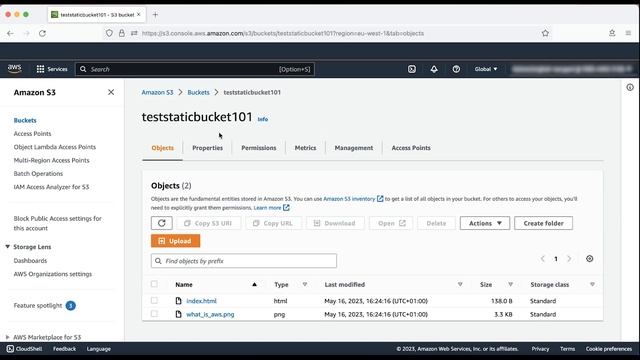Open the browser hamburger menu
The width and height of the screenshot is (640, 360).
(628, 33)
